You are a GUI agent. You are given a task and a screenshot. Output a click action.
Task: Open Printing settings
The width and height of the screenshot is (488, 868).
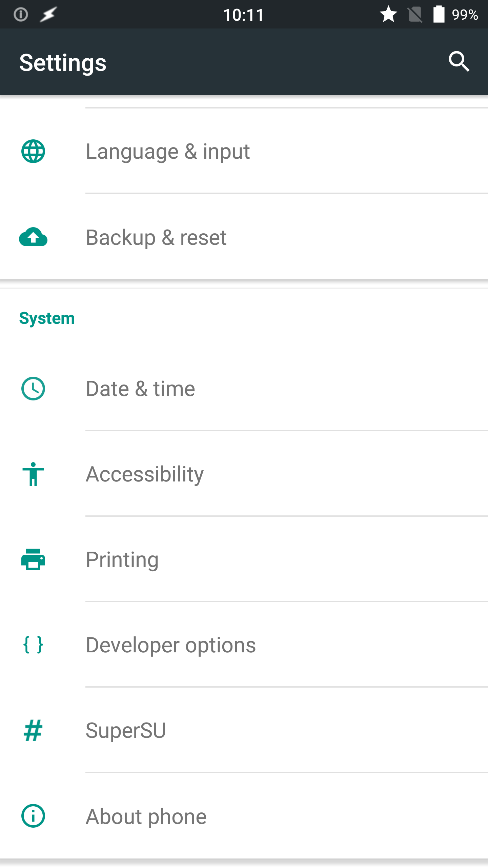pos(244,559)
